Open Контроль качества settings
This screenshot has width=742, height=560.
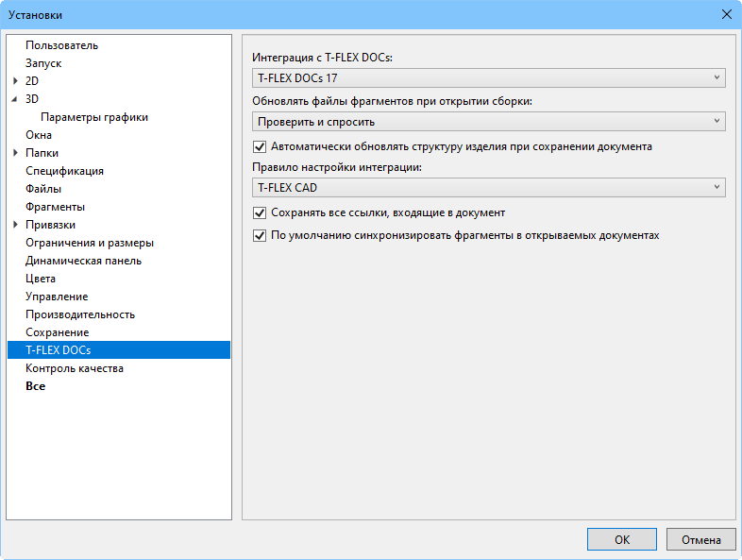tap(75, 368)
